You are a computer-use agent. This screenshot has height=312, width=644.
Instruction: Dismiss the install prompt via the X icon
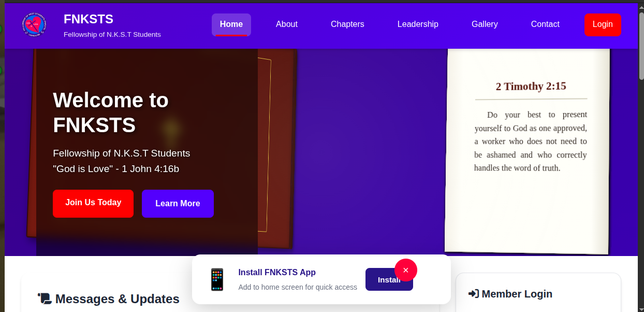click(406, 270)
